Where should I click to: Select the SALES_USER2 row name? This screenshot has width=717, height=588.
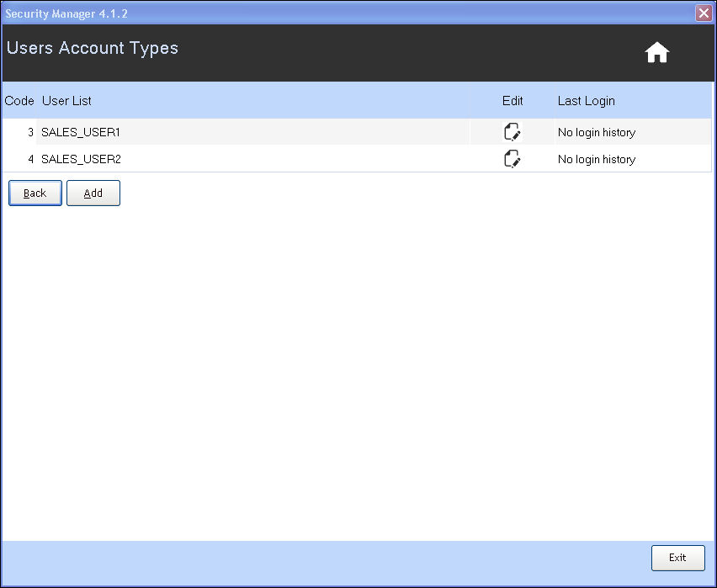click(x=81, y=159)
